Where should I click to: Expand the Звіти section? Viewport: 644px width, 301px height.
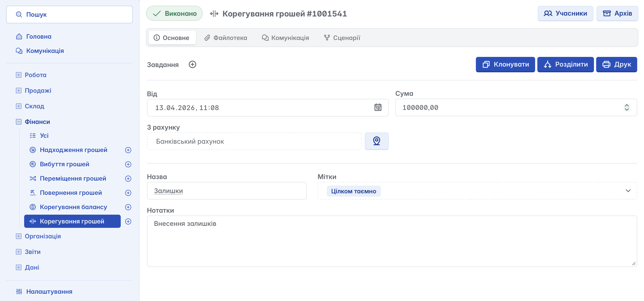[19, 252]
